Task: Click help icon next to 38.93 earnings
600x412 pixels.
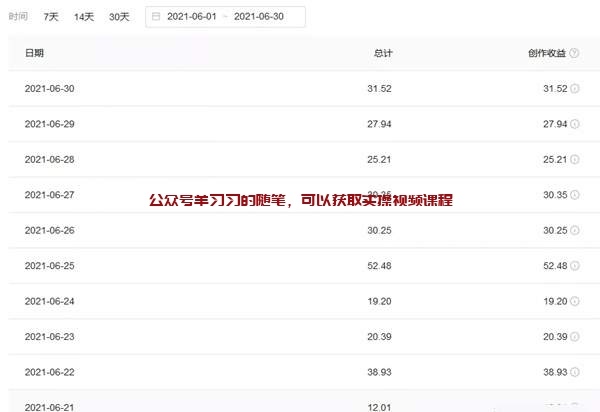Action: coord(575,371)
